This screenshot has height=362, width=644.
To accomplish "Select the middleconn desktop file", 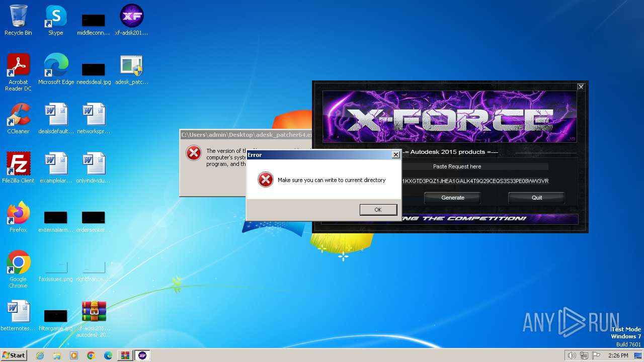I will click(x=94, y=23).
